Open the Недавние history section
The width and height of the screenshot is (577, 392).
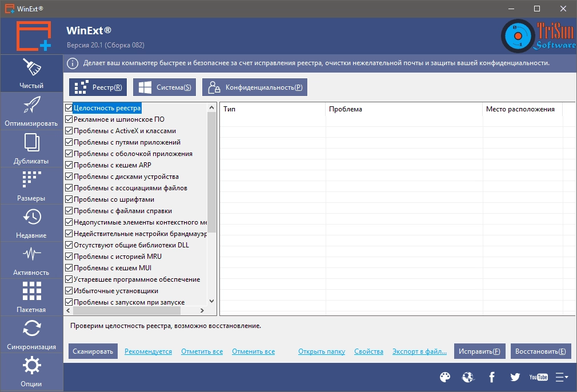click(x=31, y=223)
